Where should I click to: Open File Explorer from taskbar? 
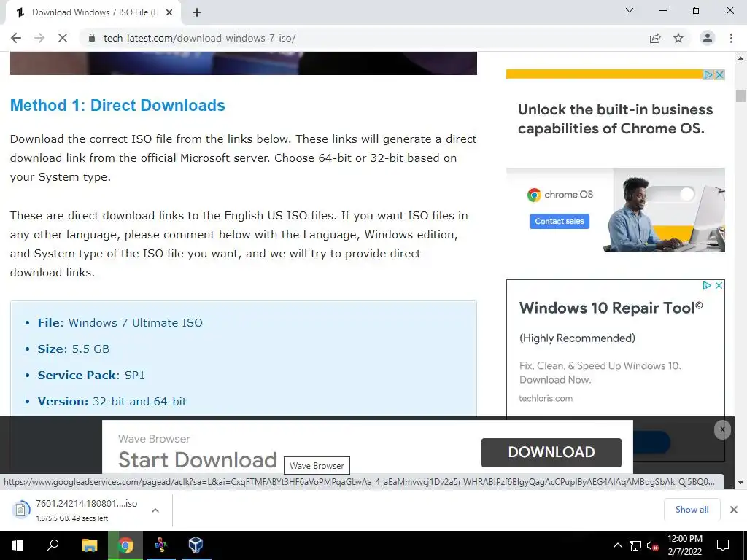click(x=89, y=545)
